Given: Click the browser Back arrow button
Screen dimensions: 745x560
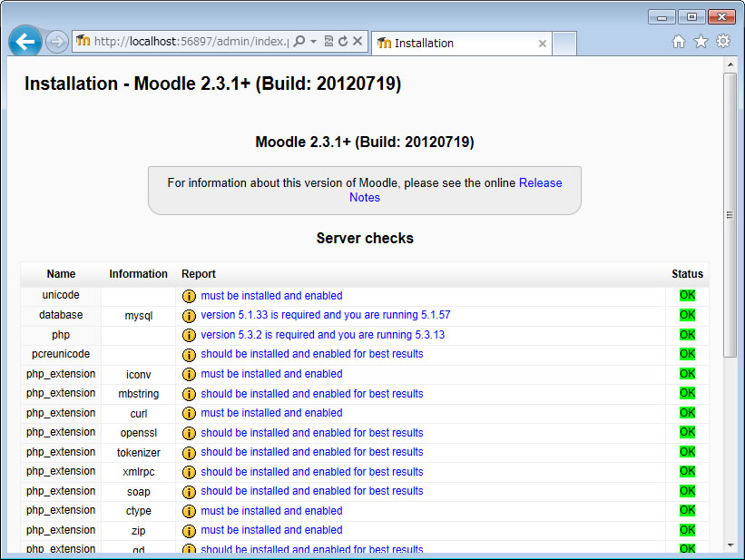Looking at the screenshot, I should point(25,42).
